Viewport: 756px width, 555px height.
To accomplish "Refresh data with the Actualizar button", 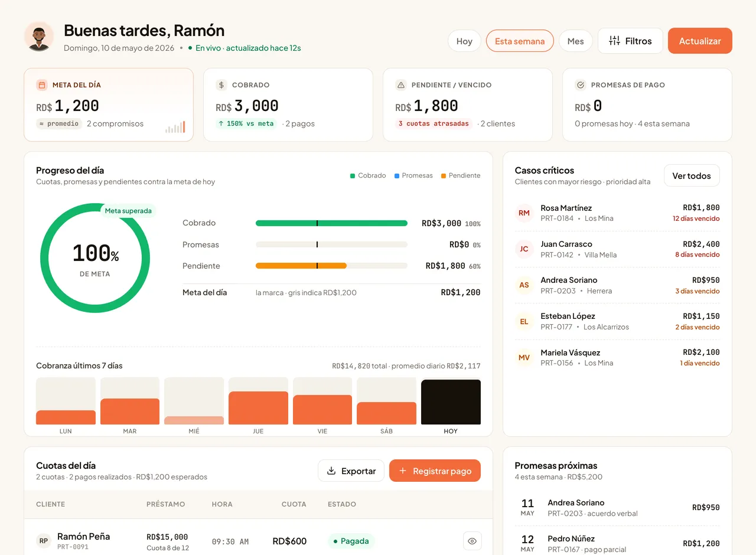I will 700,41.
